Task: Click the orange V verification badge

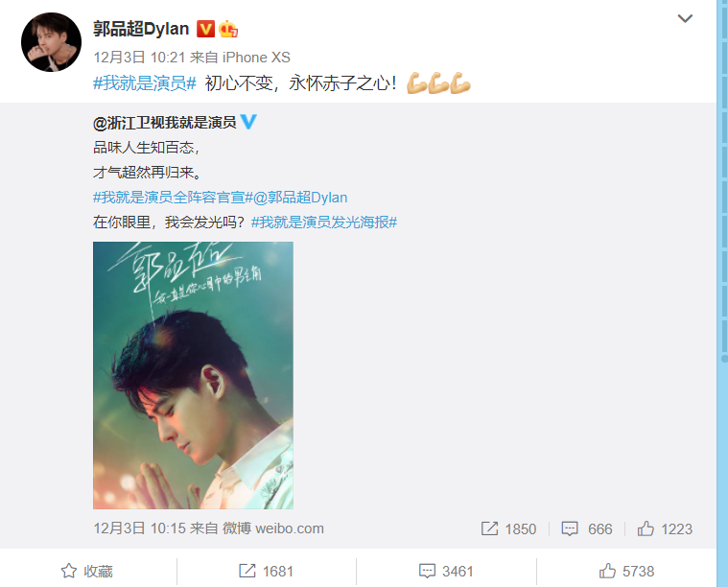Action: 205,29
